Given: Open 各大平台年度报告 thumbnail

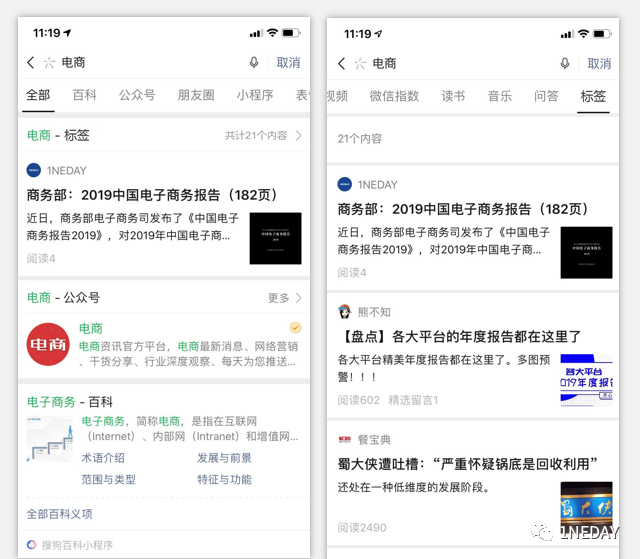Looking at the screenshot, I should [x=587, y=380].
